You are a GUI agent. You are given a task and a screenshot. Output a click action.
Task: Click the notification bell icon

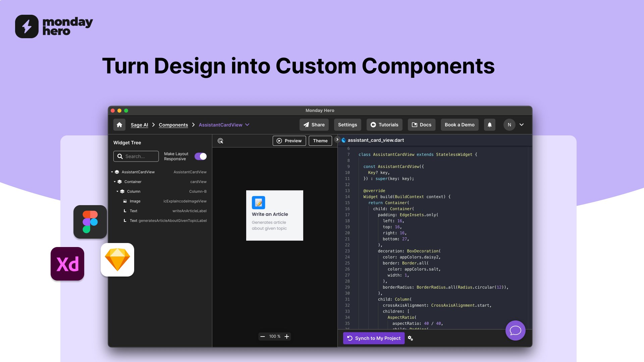tap(490, 125)
